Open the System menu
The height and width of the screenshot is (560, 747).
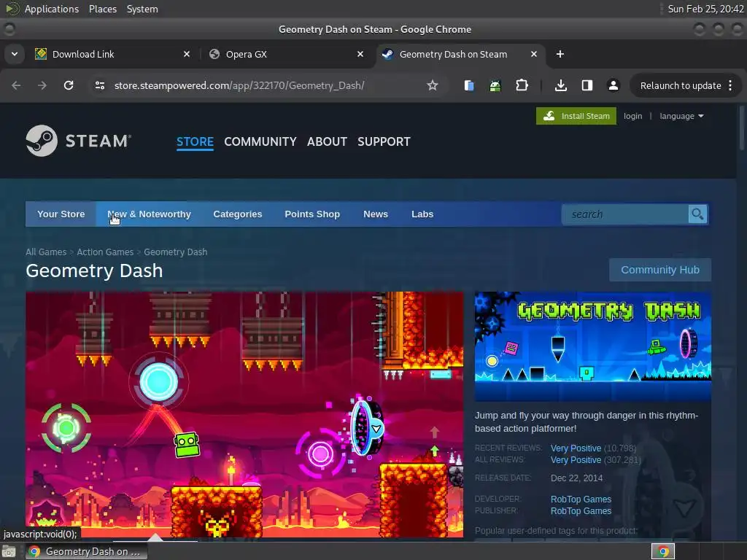[x=142, y=9]
